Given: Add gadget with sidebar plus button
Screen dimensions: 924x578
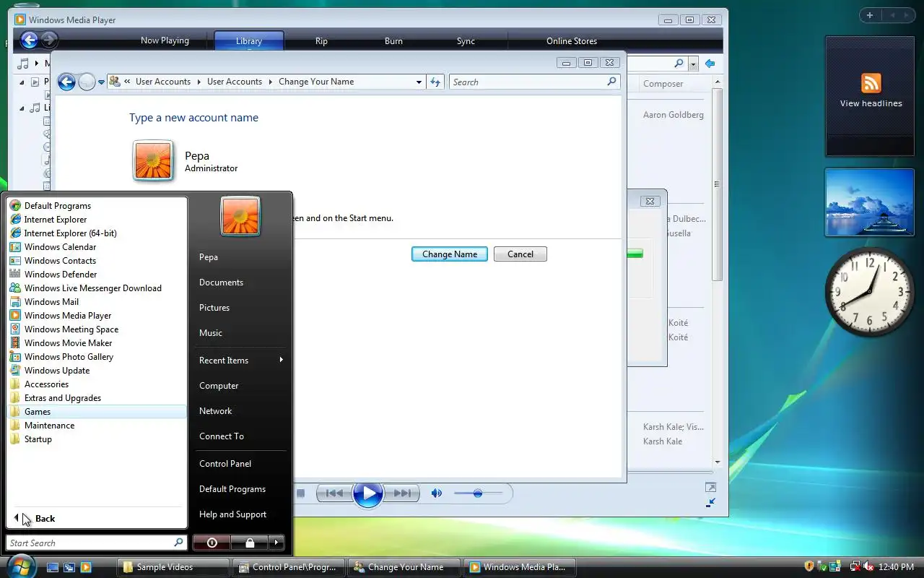Looking at the screenshot, I should pos(870,15).
